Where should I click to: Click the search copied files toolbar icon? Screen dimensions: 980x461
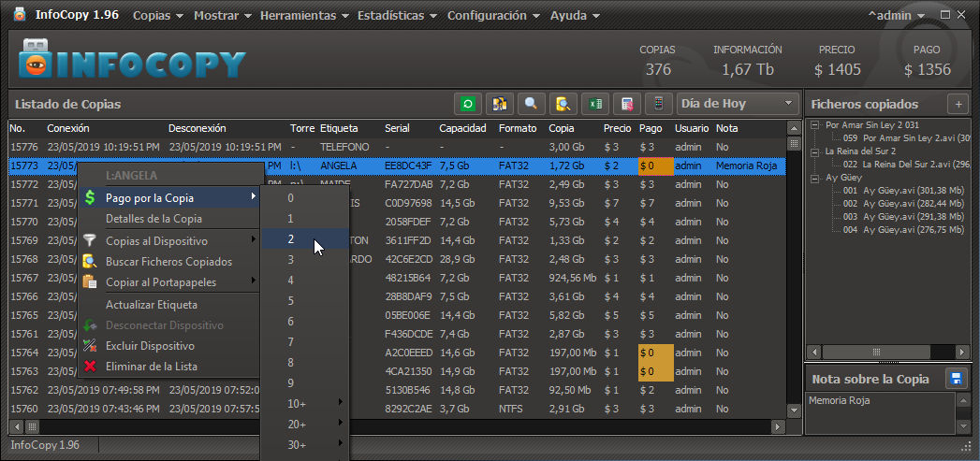coord(563,104)
